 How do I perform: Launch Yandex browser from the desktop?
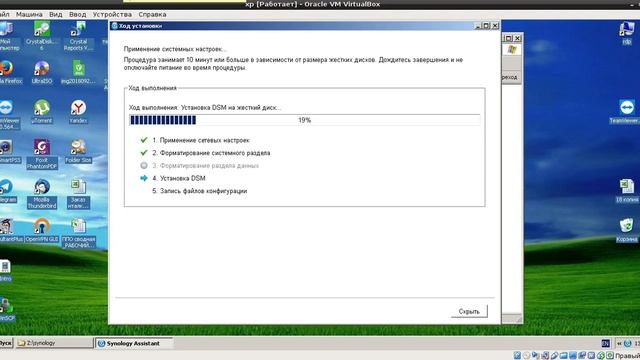(78, 112)
